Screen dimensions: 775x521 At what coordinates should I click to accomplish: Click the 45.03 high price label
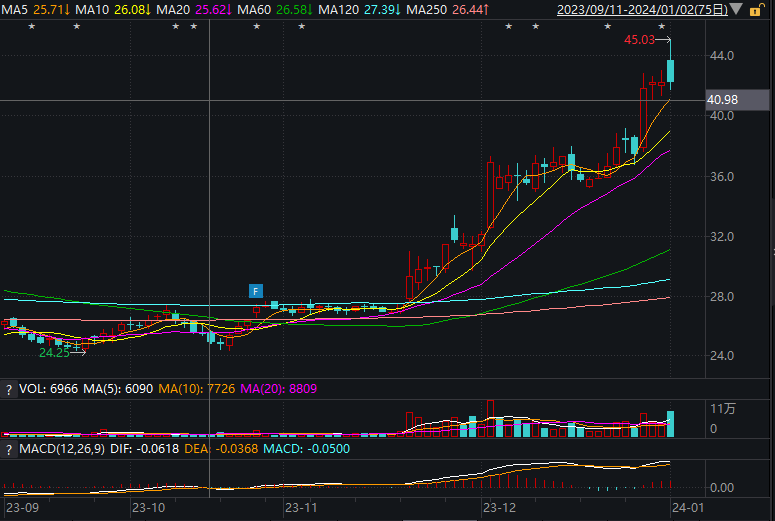pyautogui.click(x=639, y=40)
